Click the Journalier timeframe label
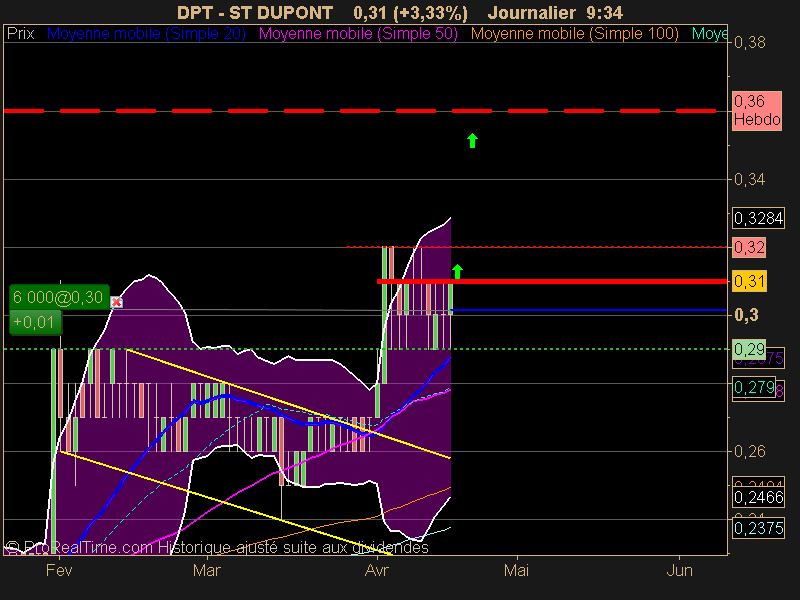The height and width of the screenshot is (600, 800). pos(532,13)
